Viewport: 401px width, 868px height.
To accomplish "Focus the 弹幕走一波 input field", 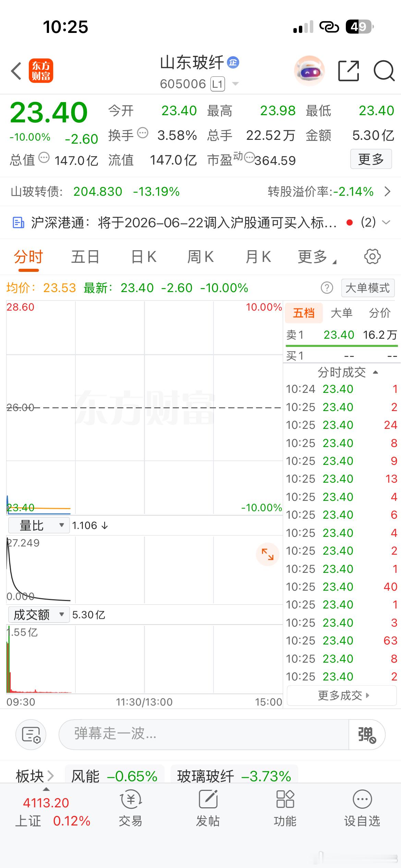I will [204, 735].
